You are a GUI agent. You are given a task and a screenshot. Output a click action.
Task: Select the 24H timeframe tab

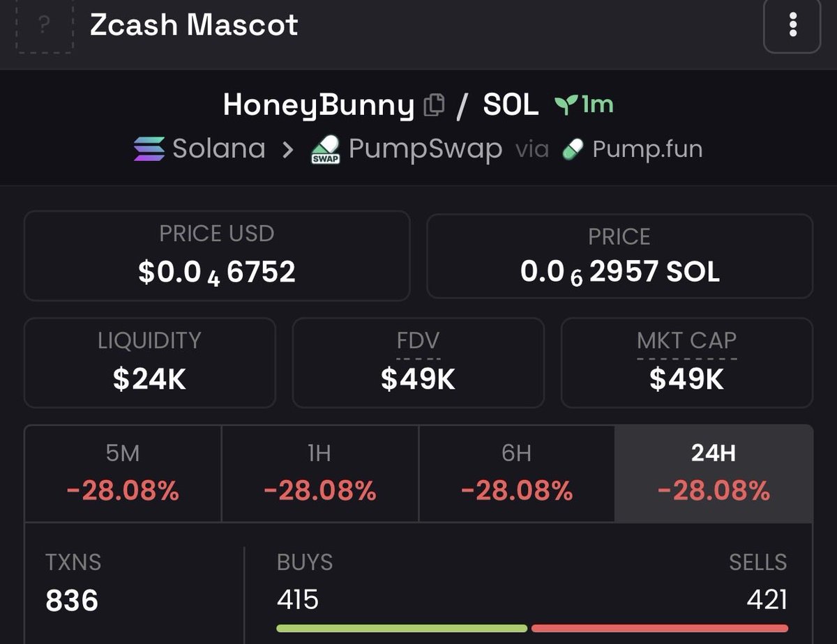click(x=714, y=474)
